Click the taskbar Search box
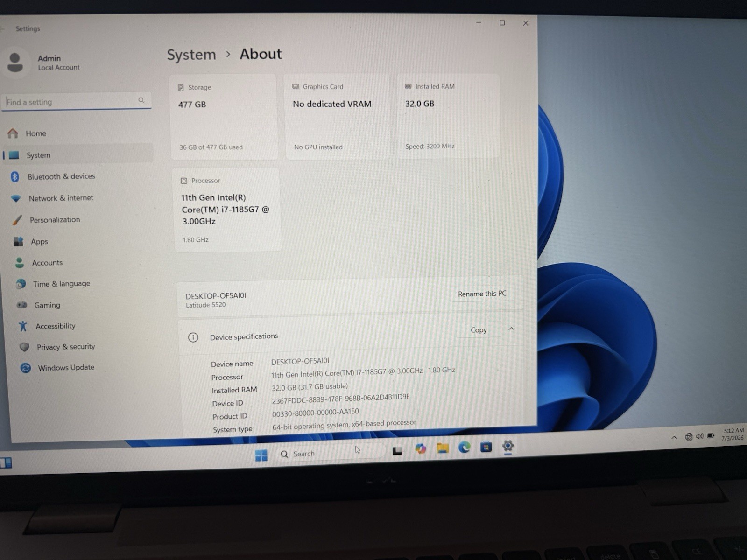 click(331, 453)
